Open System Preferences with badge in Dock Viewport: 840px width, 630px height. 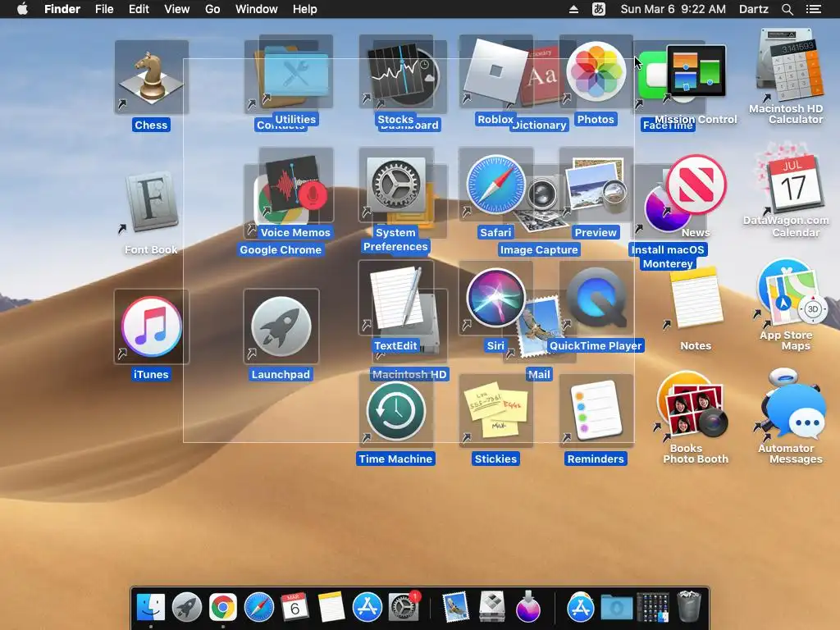[404, 607]
